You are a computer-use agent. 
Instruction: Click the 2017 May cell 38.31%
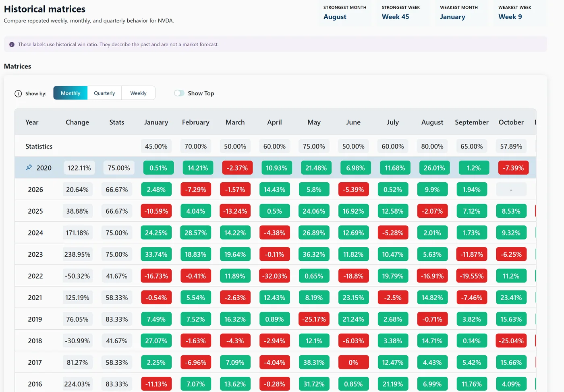coord(314,363)
